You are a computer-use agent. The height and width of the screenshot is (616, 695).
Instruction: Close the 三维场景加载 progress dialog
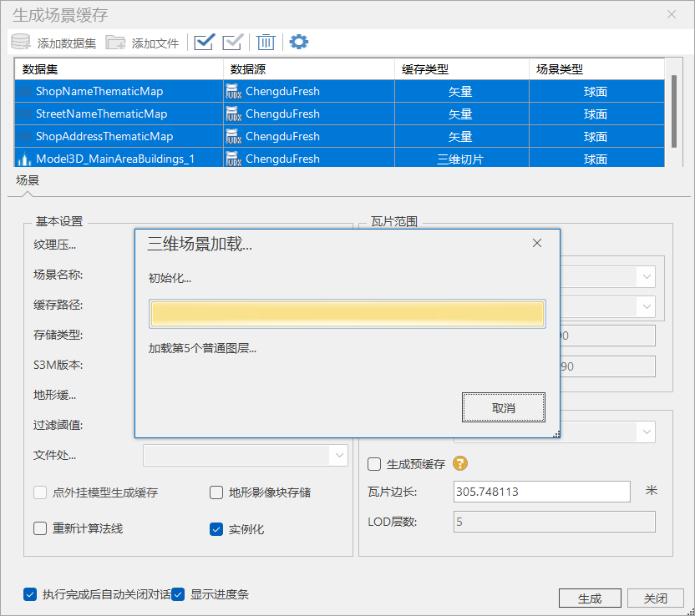[537, 243]
